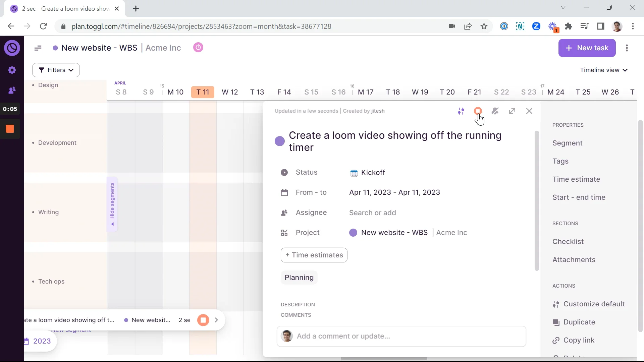Screen dimensions: 644x362
Task: Stop timer in bottom running-timer bar
Action: (203, 320)
